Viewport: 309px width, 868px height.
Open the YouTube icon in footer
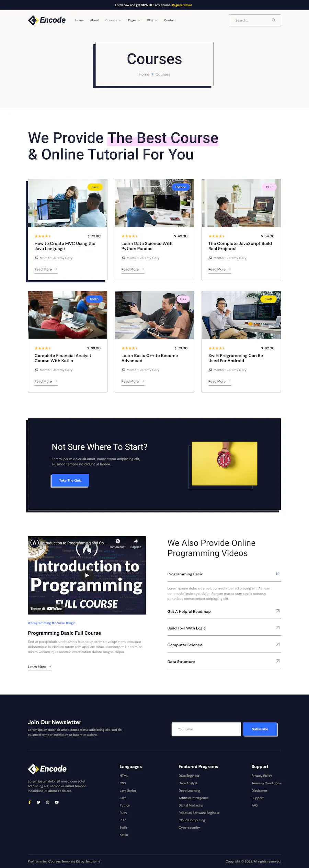tap(57, 802)
